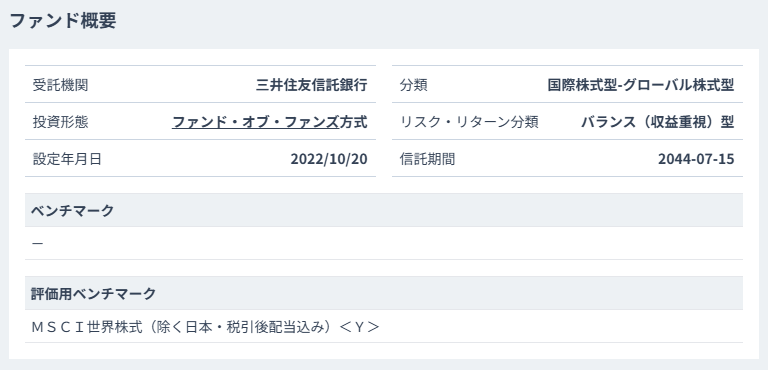Screen dimensions: 768x370
Task: Select the MSCI世界株式 benchmark text
Action: pos(87,326)
